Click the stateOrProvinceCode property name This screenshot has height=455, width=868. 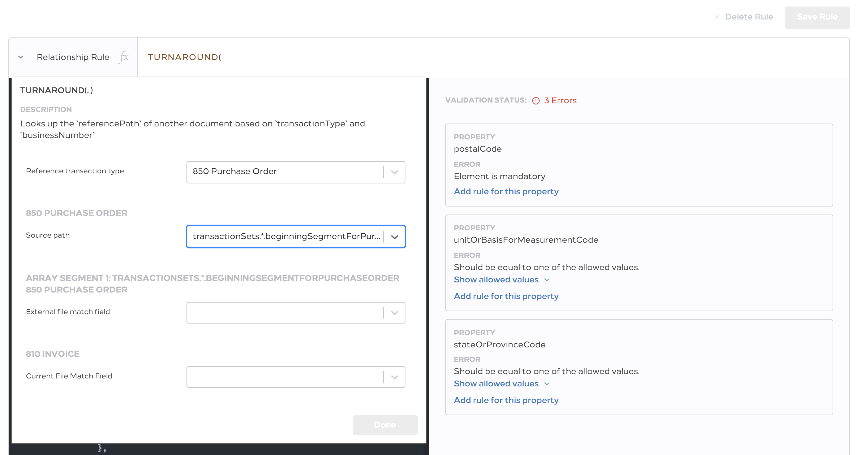pyautogui.click(x=499, y=344)
